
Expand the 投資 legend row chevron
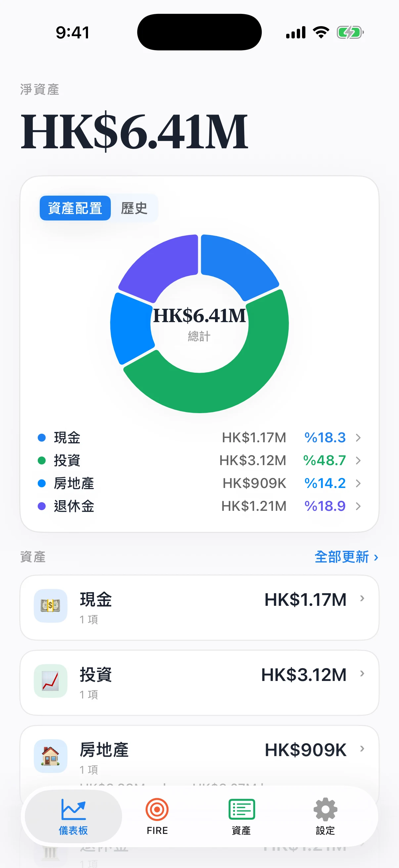tap(358, 460)
